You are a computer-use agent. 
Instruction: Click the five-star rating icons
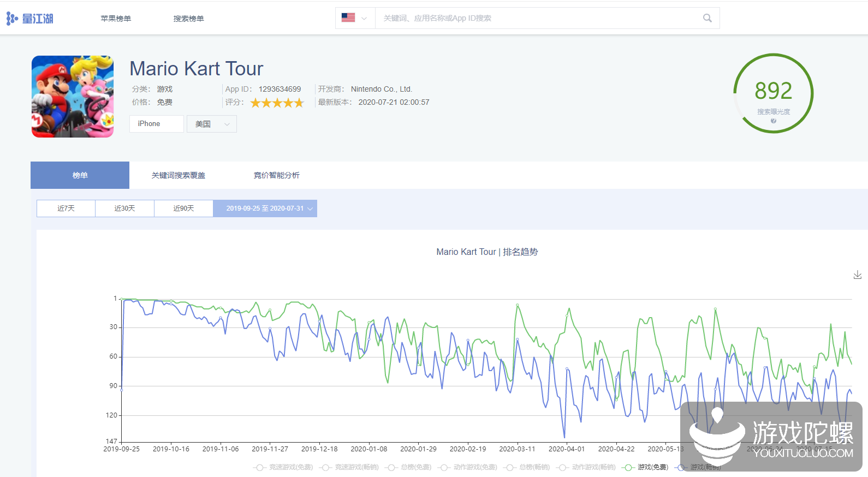pos(277,103)
